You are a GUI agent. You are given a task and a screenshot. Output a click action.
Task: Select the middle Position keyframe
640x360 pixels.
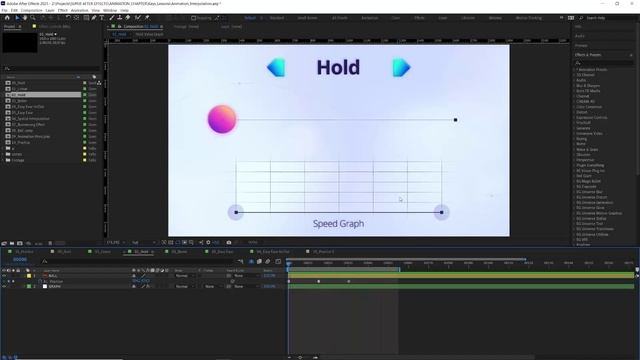(x=319, y=281)
